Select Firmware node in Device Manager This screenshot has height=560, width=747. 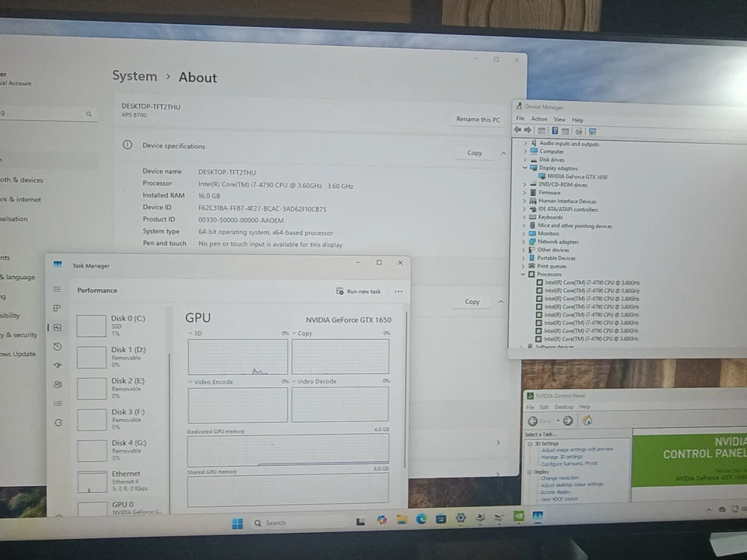click(x=545, y=193)
